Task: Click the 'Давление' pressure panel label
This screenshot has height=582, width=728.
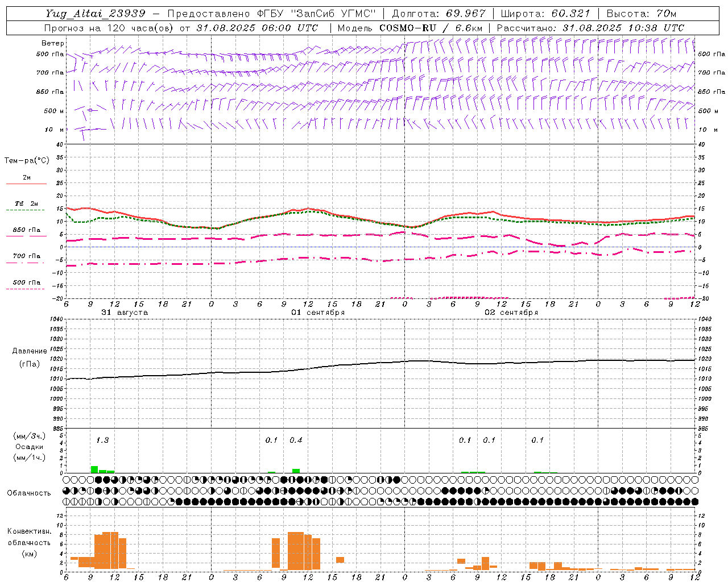Action: pos(29,351)
